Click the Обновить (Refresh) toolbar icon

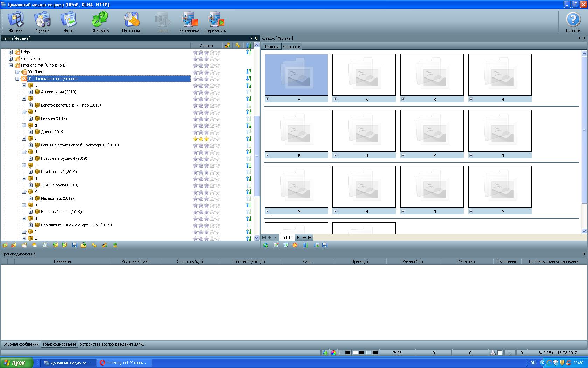[x=100, y=22]
